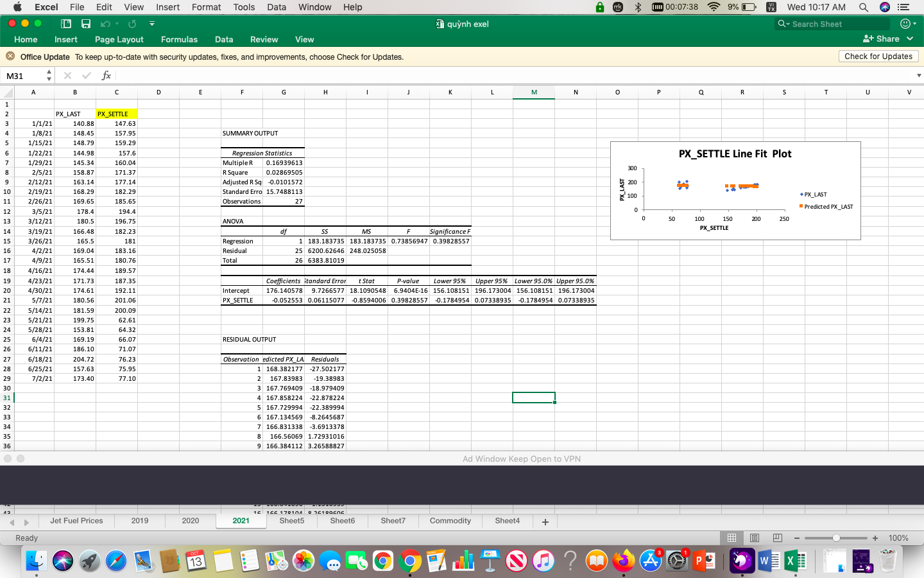924x578 pixels.
Task: Click the Save disk icon
Action: 85,24
